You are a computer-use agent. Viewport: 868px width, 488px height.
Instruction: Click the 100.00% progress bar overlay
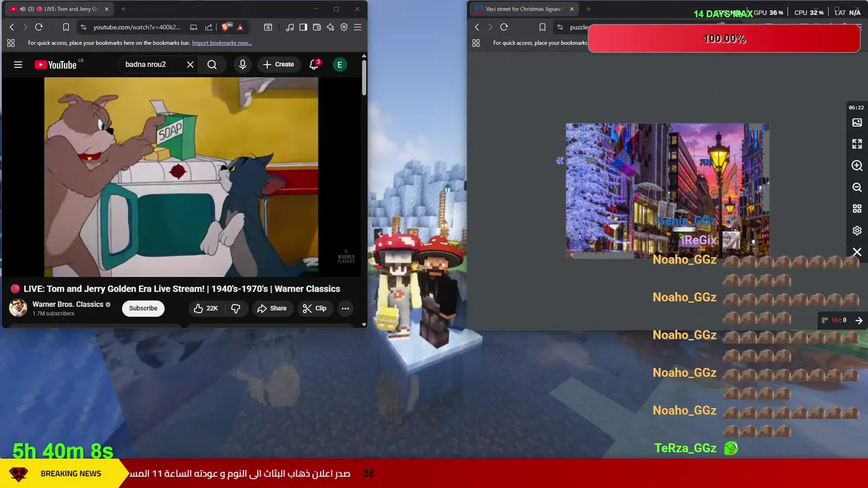pos(724,39)
